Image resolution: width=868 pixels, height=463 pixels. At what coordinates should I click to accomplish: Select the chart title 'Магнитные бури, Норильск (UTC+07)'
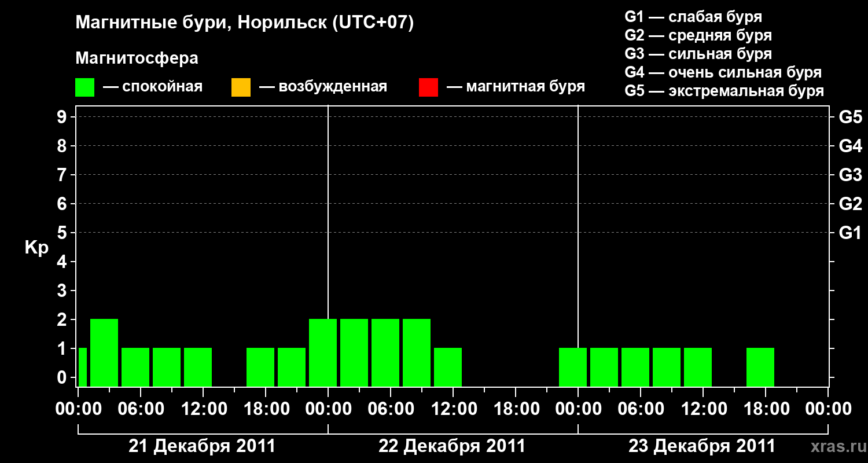tap(245, 23)
